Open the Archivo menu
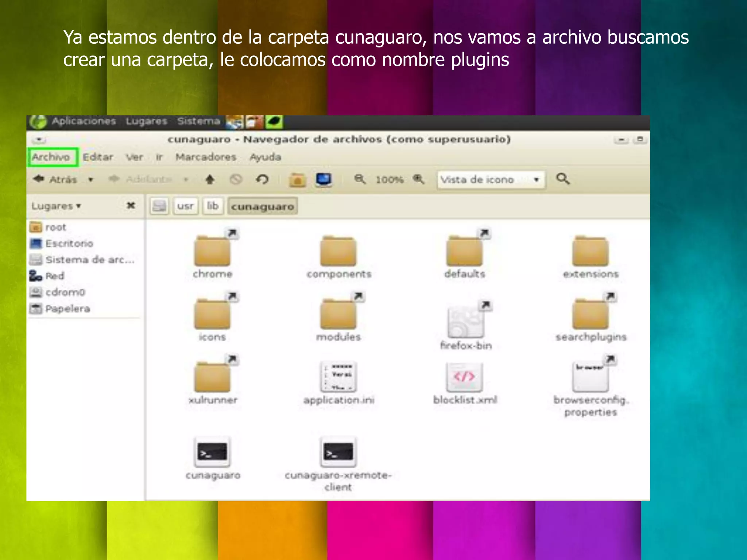The height and width of the screenshot is (560, 747). [x=51, y=157]
